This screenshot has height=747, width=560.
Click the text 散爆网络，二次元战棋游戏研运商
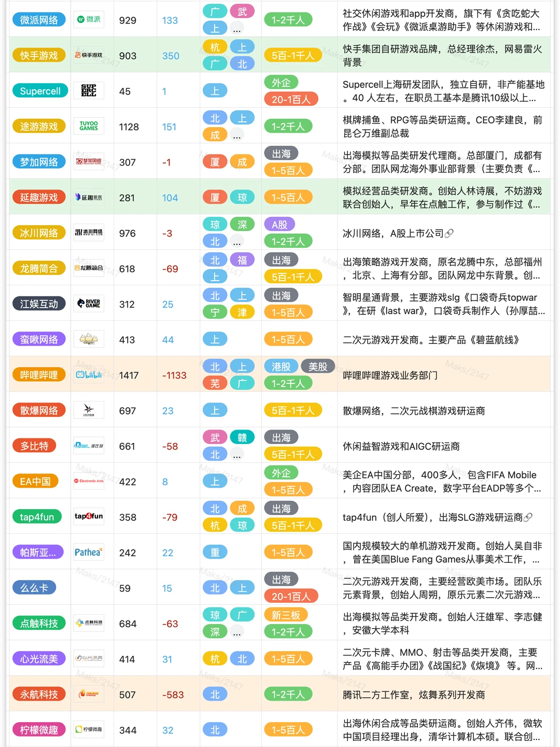413,411
